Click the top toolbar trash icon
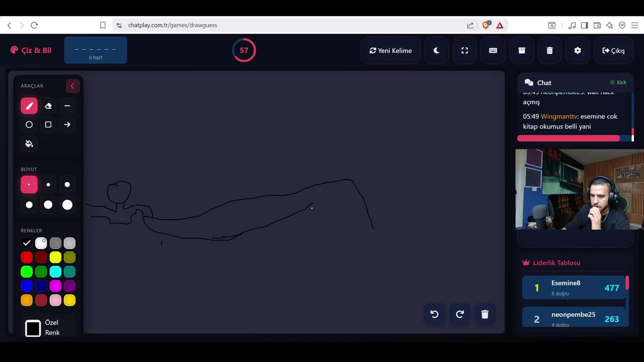644x362 pixels. point(550,50)
